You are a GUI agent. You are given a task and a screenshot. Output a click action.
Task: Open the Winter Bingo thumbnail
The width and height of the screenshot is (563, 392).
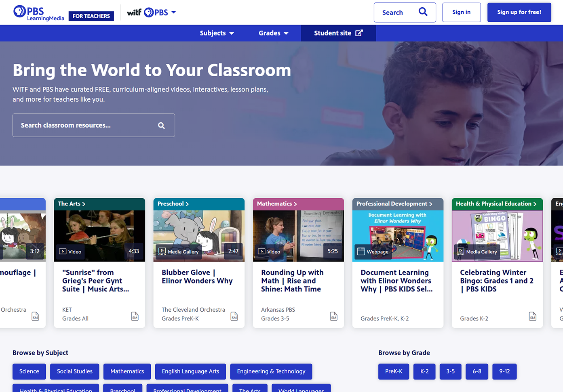pos(497,236)
